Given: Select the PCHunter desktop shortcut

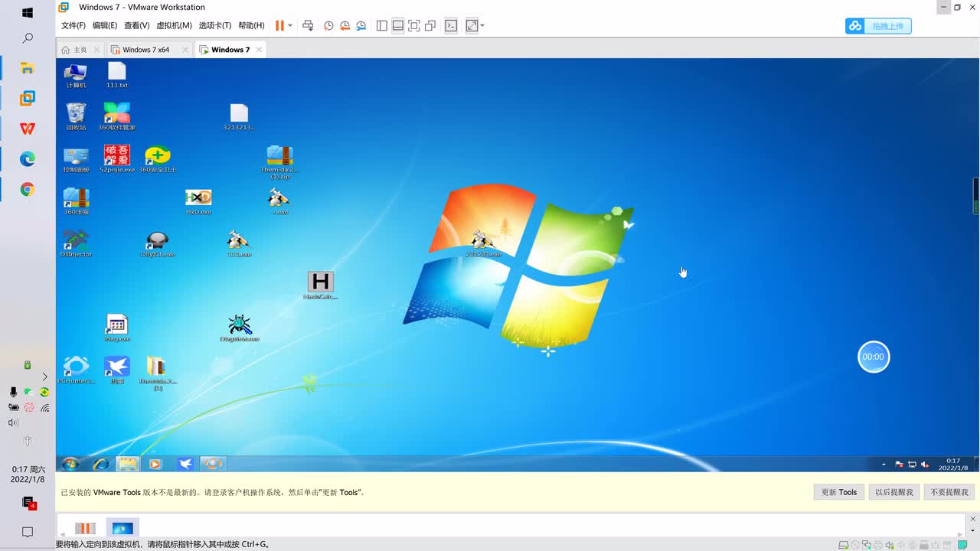Looking at the screenshot, I should click(76, 370).
